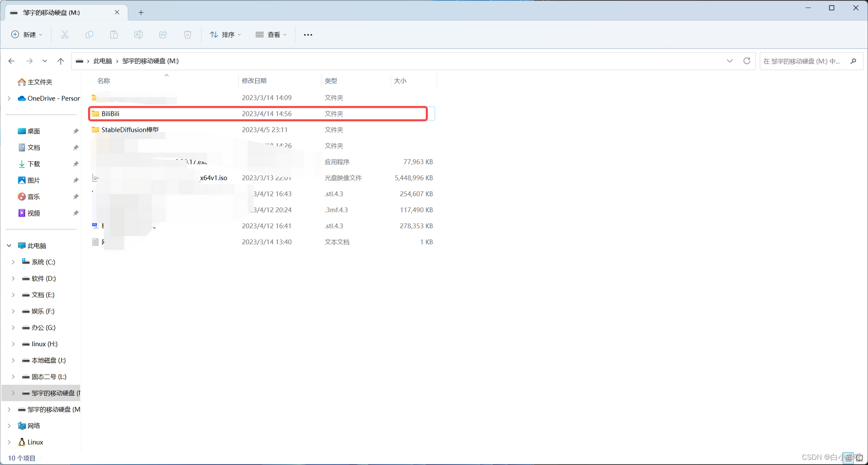Select 办公 (G:) drive in tree
Screen dimensions: 868x465
(39, 327)
